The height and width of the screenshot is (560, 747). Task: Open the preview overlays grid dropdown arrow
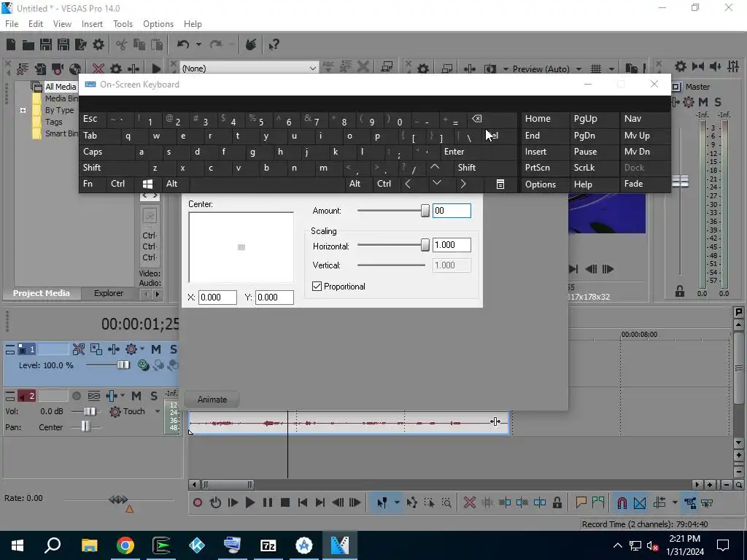pos(611,69)
